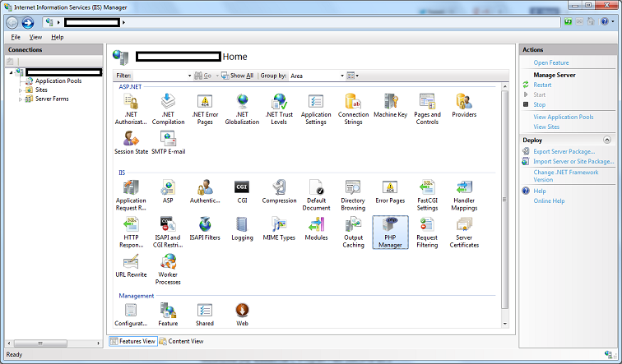Open Output Caching feature

353,233
